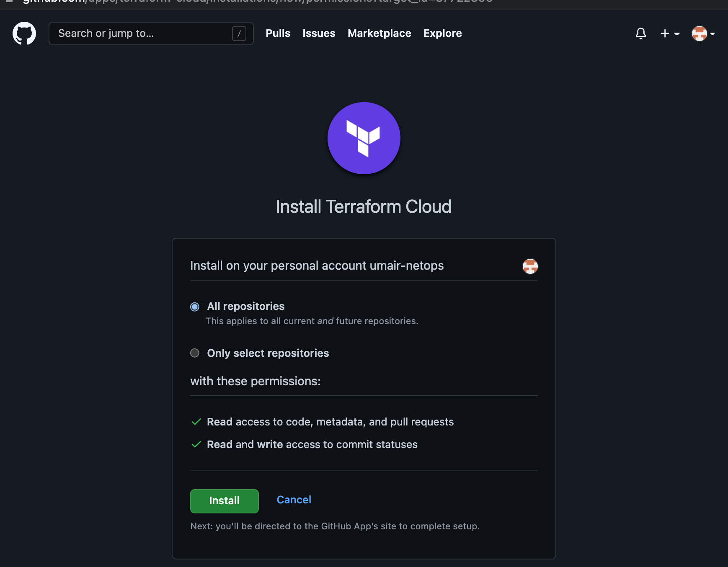The width and height of the screenshot is (728, 567).
Task: Choose Only select repositories radio option
Action: (x=195, y=353)
